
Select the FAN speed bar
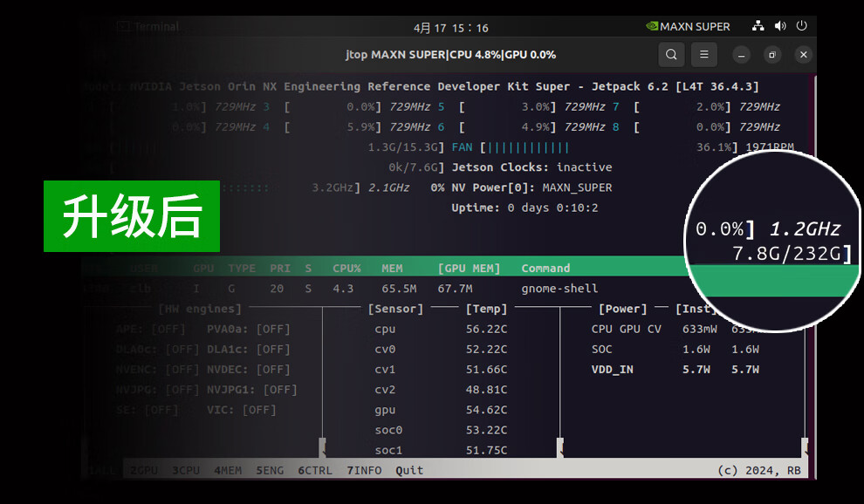(x=527, y=147)
